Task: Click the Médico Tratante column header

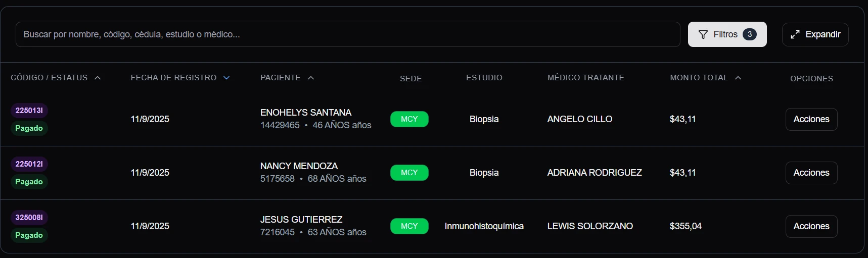Action: pyautogui.click(x=585, y=78)
